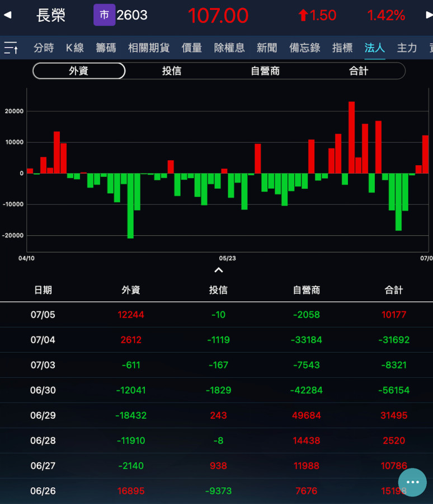Tap the purple 市 market badge

[x=104, y=15]
